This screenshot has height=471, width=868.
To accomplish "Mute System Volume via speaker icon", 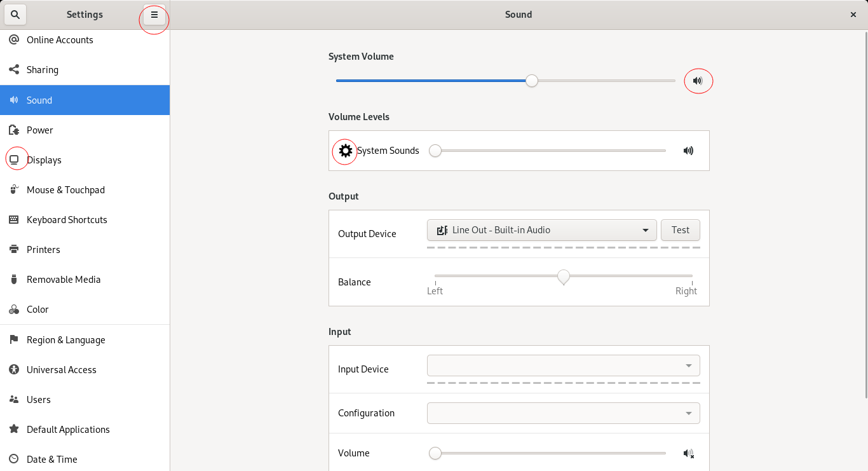I will click(698, 81).
